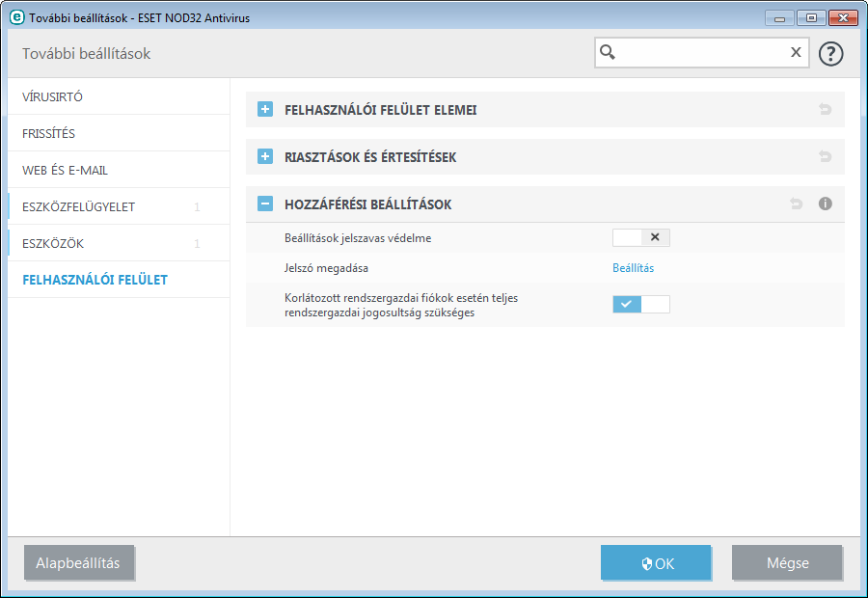
Task: Cancel with the Mégse button
Action: pos(787,562)
